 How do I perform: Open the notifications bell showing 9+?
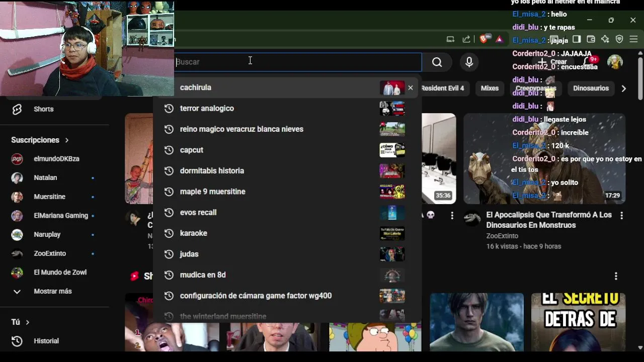click(x=589, y=62)
